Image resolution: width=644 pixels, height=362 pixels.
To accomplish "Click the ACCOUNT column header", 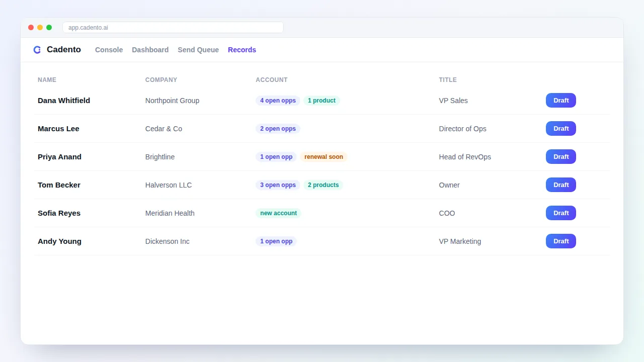I will [x=272, y=80].
